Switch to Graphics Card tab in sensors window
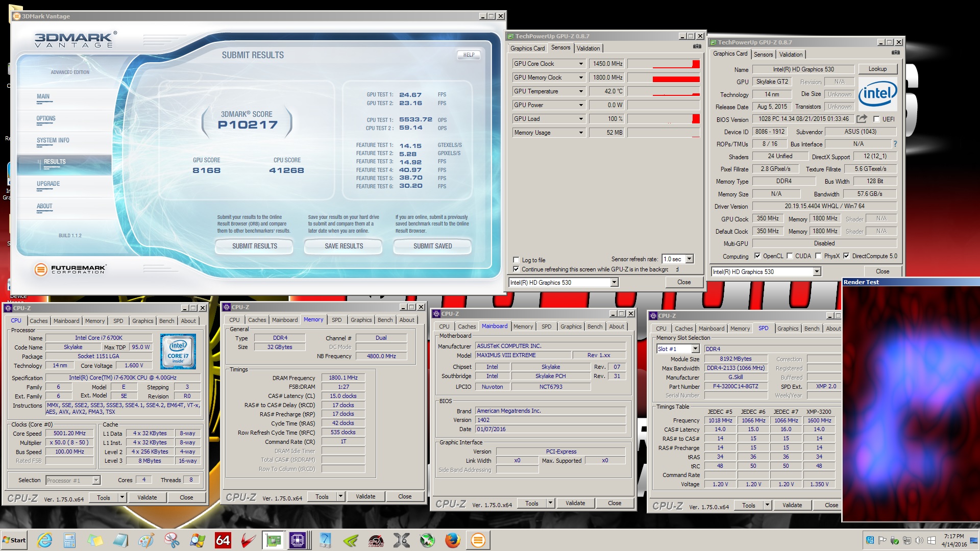The image size is (980, 551). 528,48
